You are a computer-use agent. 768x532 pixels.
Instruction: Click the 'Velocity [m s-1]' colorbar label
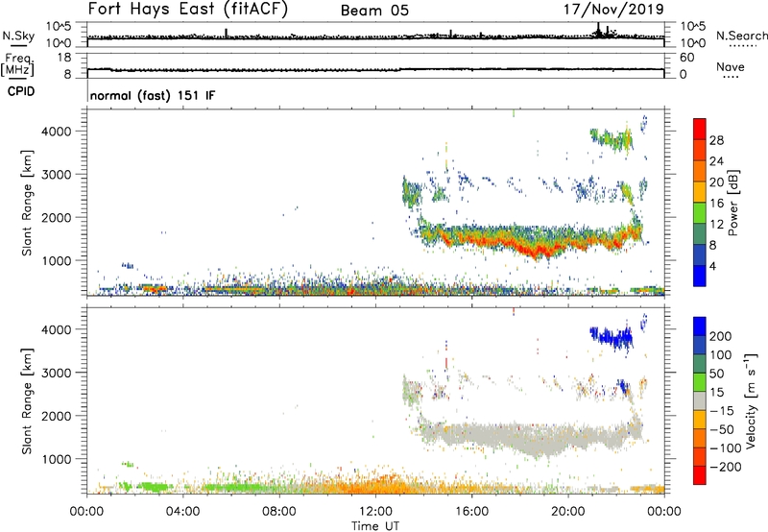point(751,400)
